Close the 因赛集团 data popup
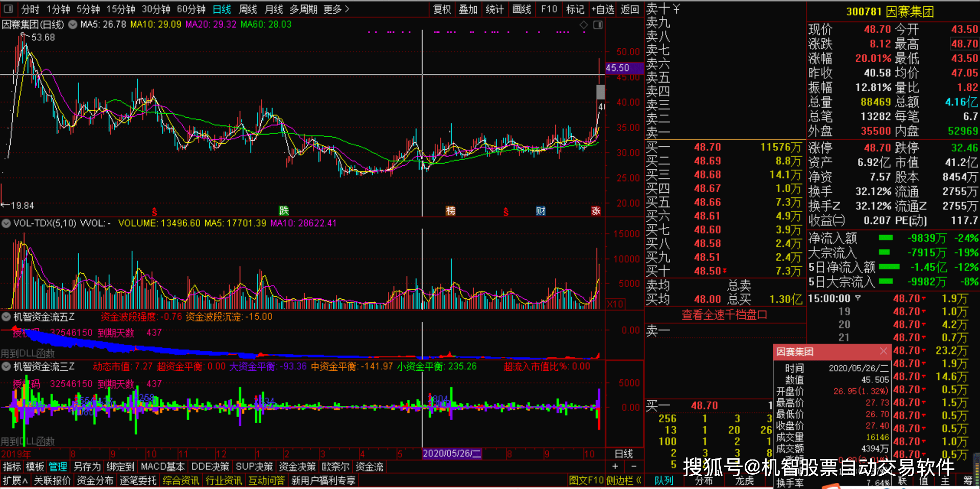 [x=884, y=351]
